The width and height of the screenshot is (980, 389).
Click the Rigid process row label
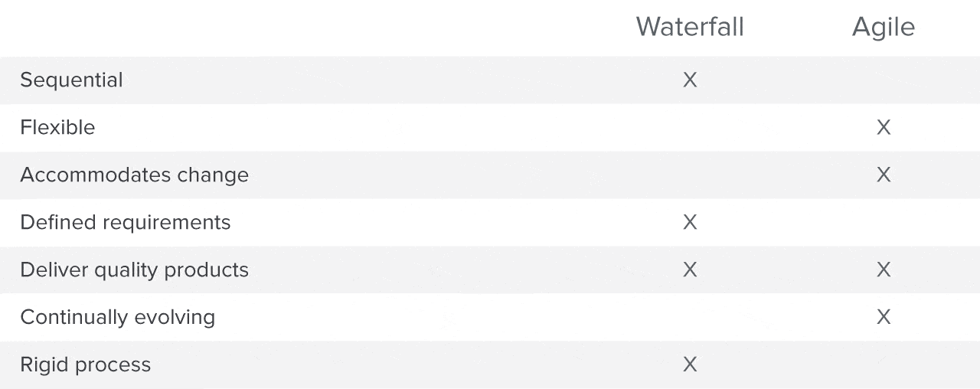point(85,364)
